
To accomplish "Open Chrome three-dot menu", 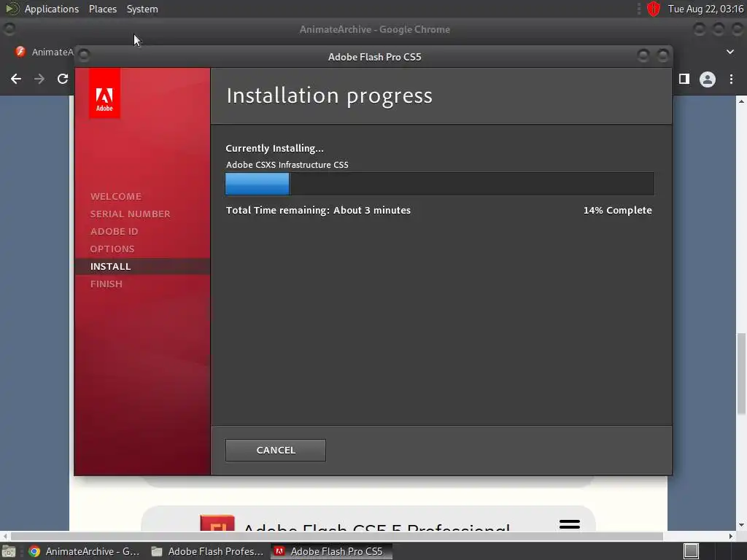I will pyautogui.click(x=731, y=79).
